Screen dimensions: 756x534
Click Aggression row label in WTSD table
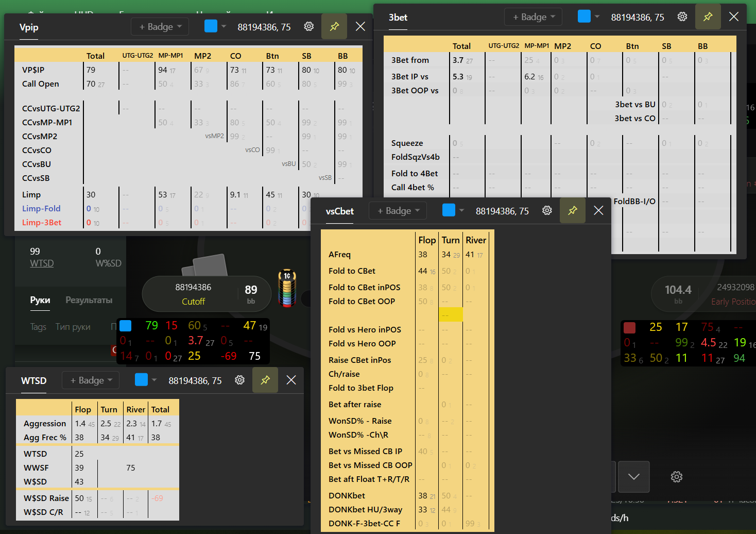coord(45,423)
